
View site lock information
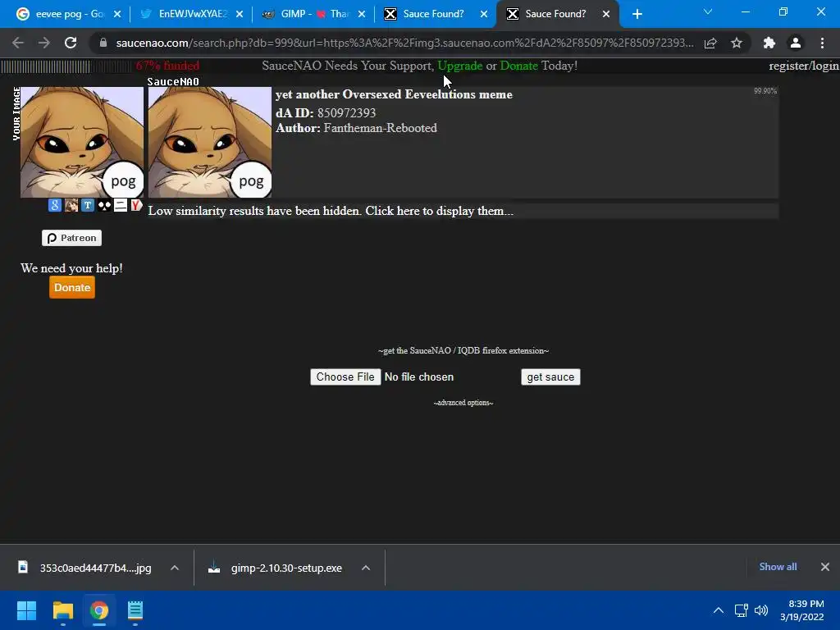[103, 43]
